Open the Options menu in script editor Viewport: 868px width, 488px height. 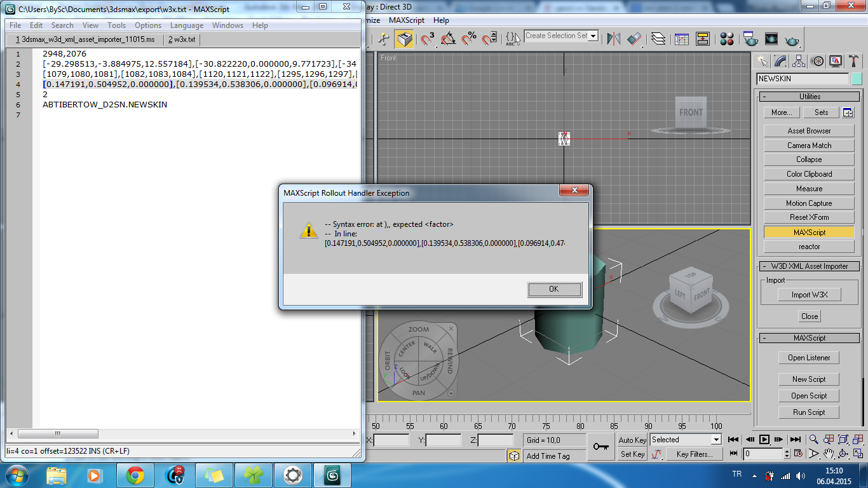[x=148, y=25]
